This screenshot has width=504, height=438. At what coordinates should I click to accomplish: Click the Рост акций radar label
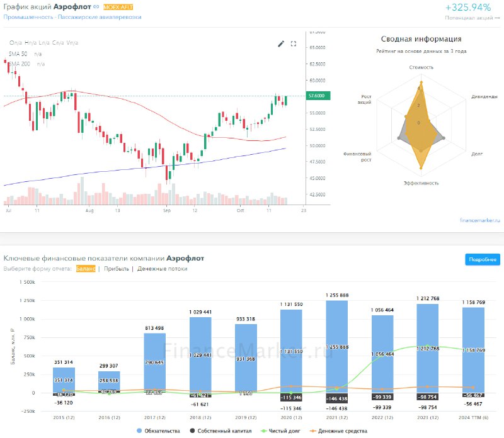point(365,99)
